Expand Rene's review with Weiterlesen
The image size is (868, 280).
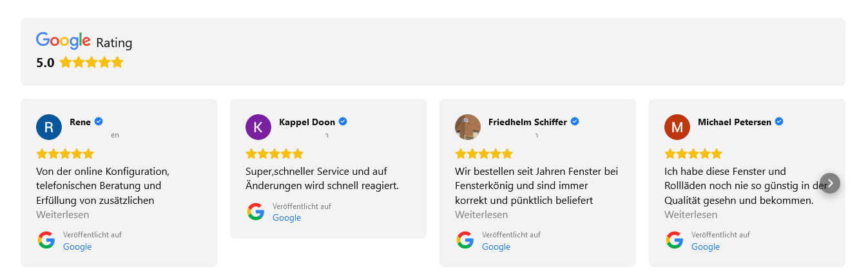click(x=63, y=215)
